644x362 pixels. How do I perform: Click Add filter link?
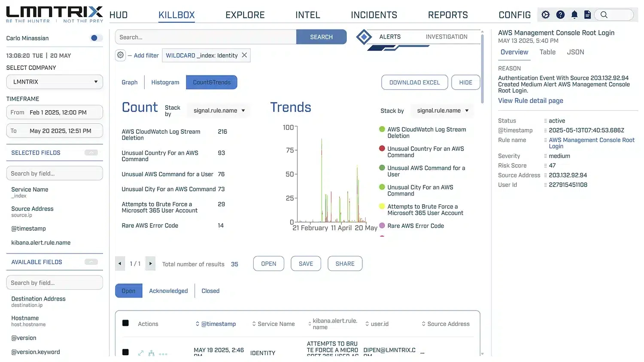(x=146, y=55)
